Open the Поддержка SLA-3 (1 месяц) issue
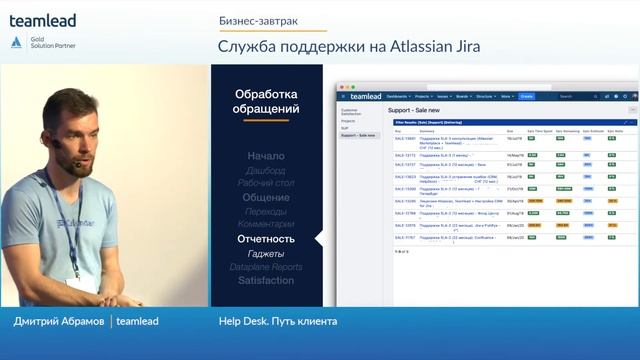 (x=445, y=156)
